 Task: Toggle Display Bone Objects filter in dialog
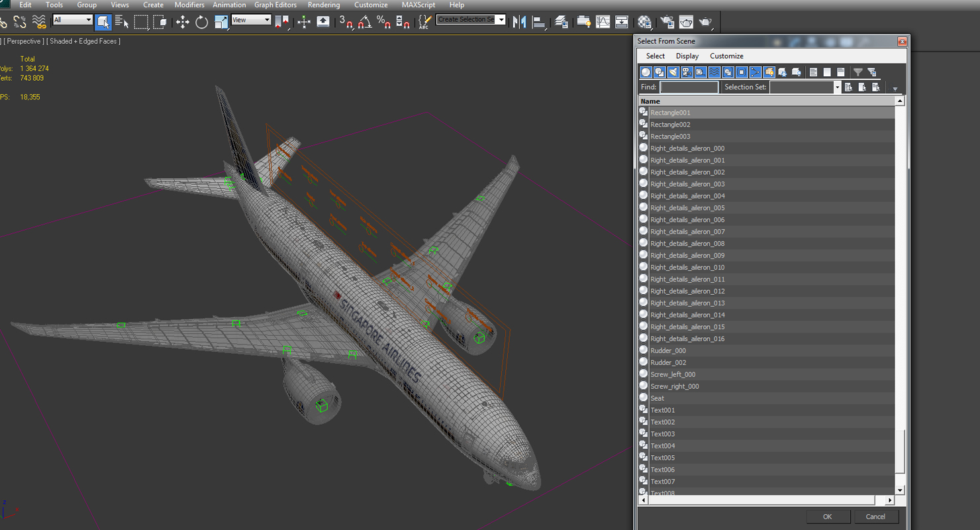756,72
